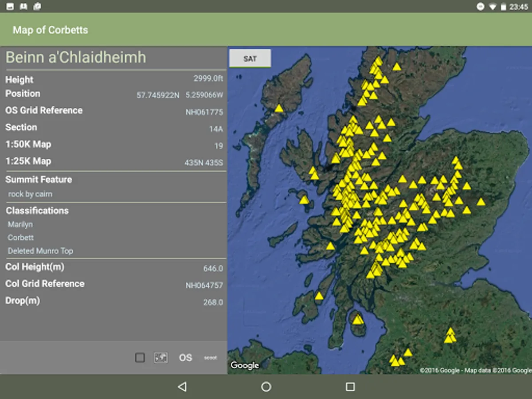
Task: Open the OS map option
Action: 185,357
